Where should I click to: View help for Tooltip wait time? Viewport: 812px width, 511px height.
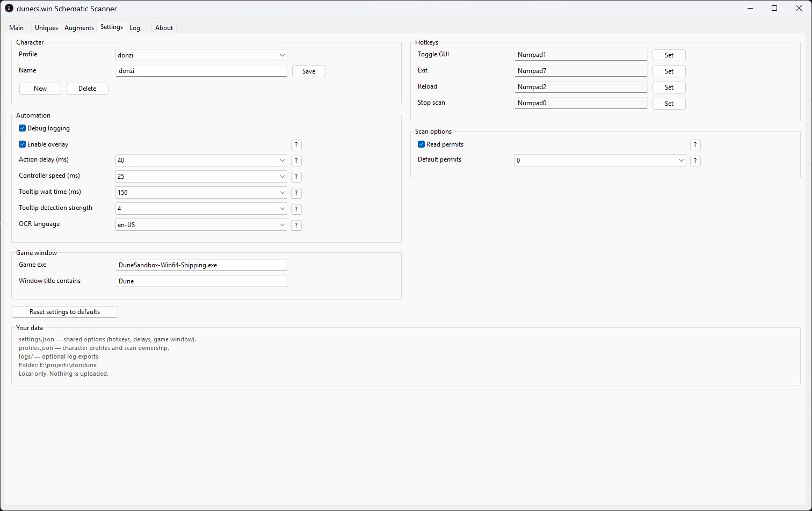pyautogui.click(x=296, y=193)
